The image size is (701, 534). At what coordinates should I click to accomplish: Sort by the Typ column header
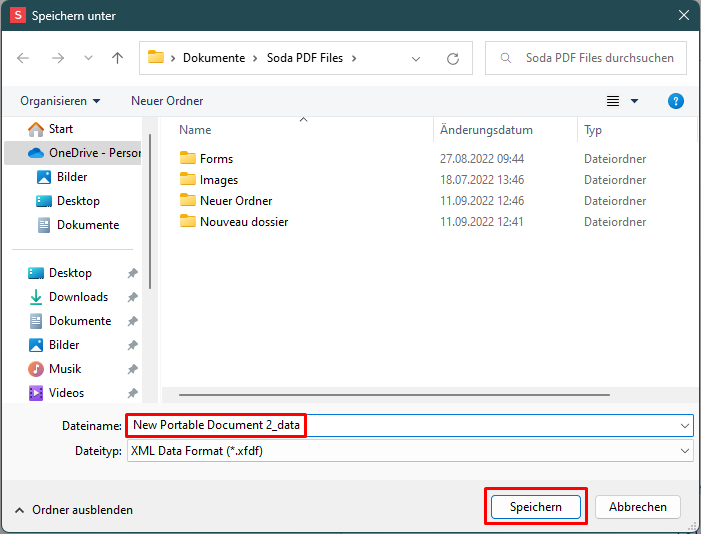pyautogui.click(x=593, y=130)
